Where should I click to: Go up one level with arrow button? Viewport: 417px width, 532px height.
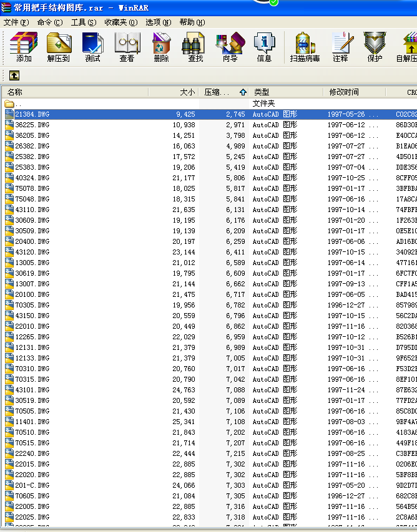click(x=14, y=75)
